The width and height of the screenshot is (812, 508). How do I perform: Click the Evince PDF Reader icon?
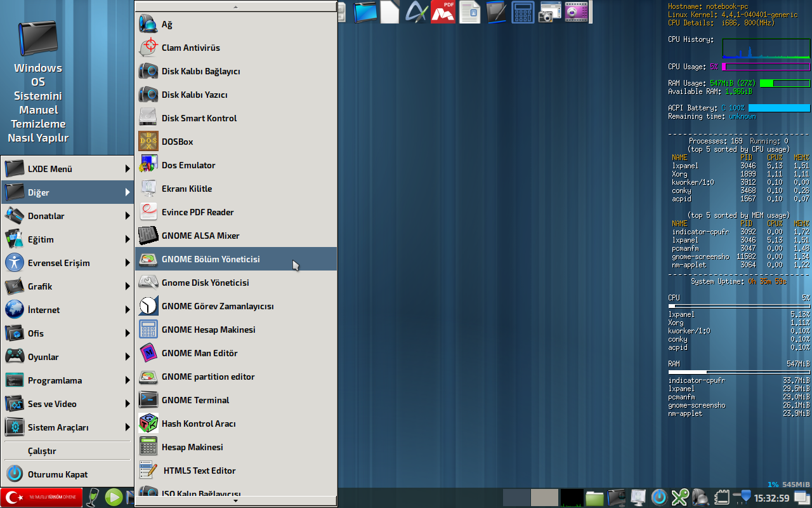tap(148, 212)
